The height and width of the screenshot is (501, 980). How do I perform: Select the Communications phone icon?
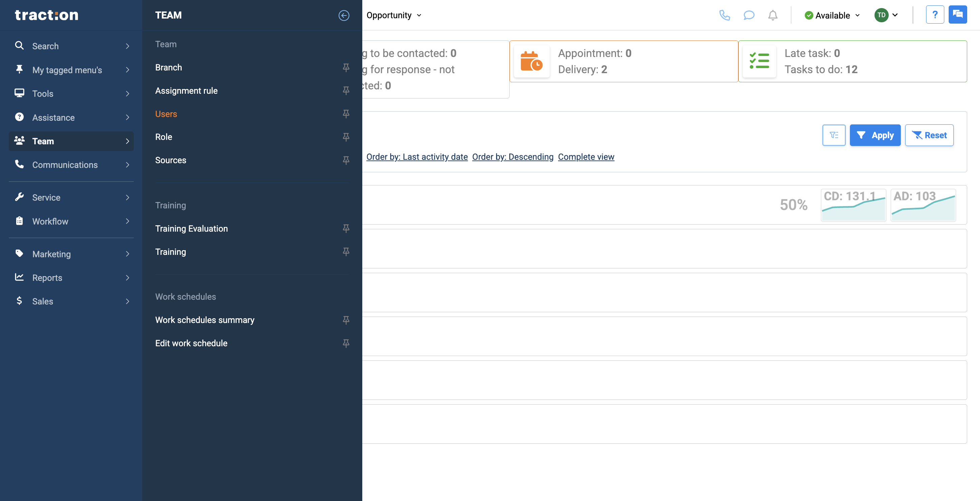coord(20,165)
